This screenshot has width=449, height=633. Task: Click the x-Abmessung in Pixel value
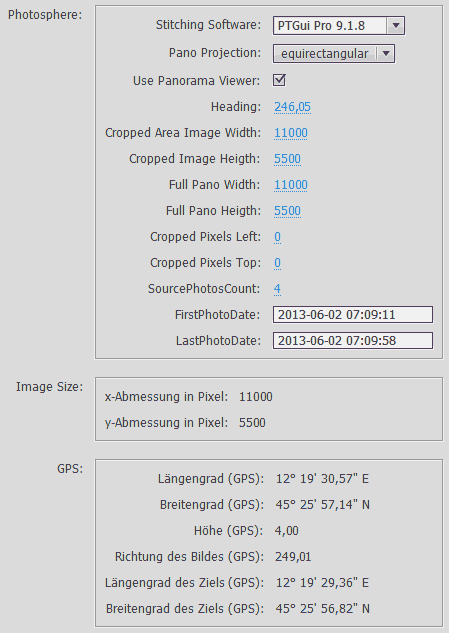(x=256, y=397)
